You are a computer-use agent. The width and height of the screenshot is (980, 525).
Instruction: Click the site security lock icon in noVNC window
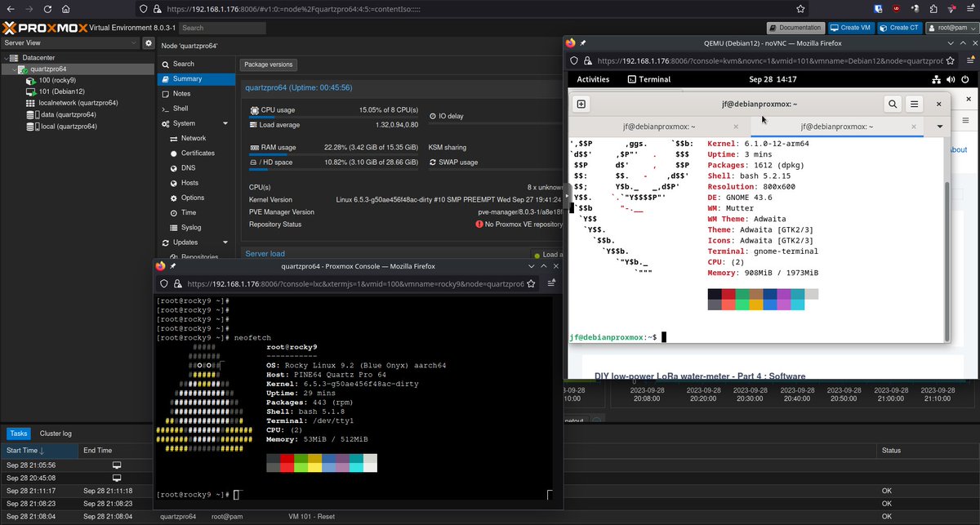588,60
